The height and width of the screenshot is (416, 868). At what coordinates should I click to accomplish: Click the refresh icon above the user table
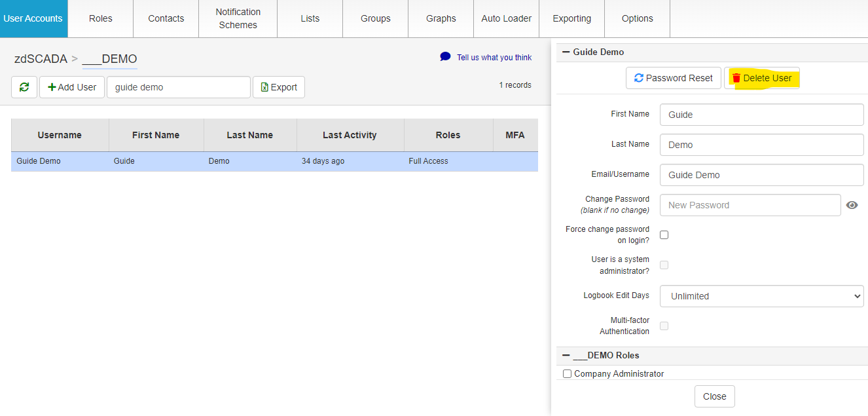coord(24,86)
